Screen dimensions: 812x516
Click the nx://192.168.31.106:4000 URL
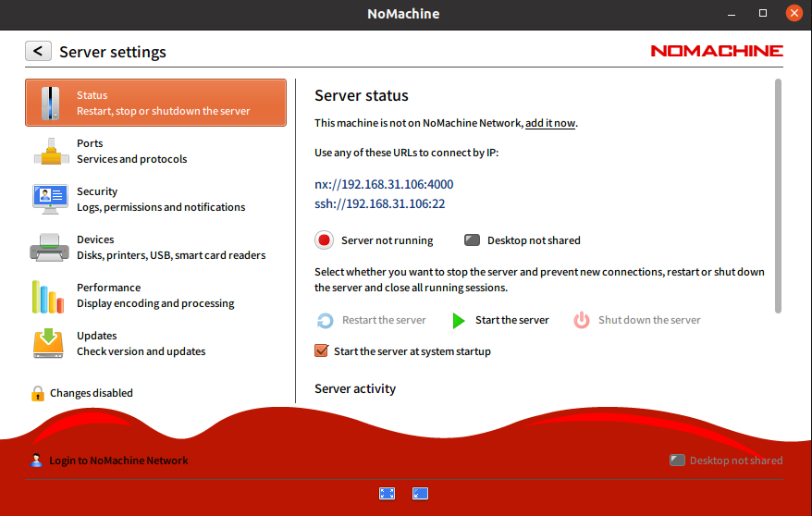(x=384, y=184)
